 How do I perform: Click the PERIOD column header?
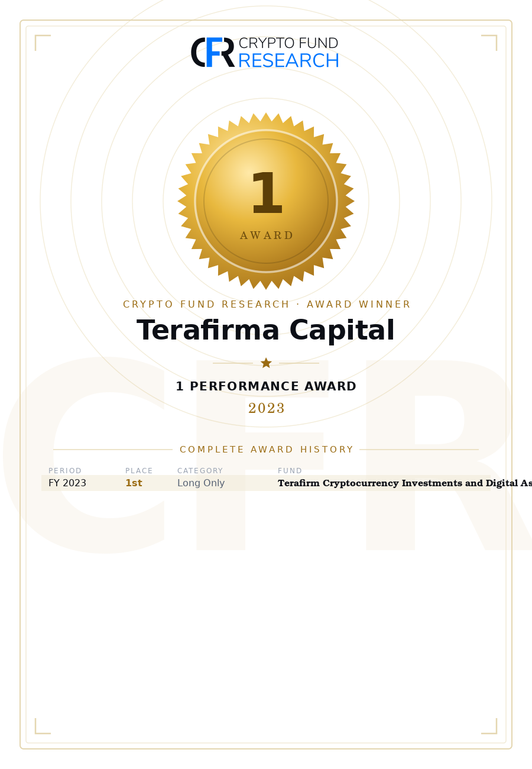point(65,471)
